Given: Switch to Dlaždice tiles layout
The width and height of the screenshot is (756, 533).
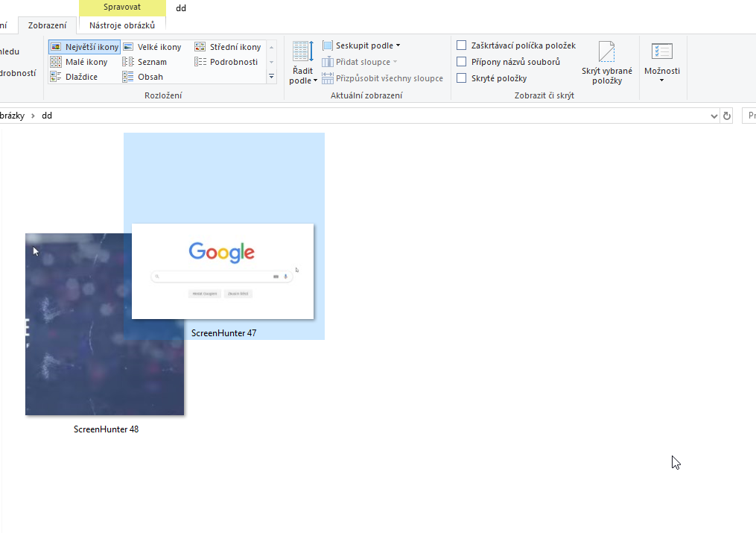Looking at the screenshot, I should (74, 77).
